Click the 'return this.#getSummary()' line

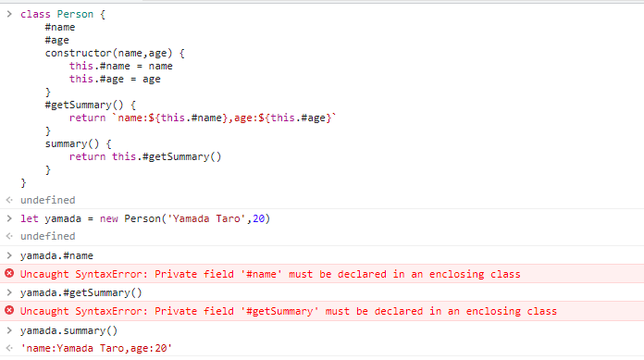coord(145,156)
